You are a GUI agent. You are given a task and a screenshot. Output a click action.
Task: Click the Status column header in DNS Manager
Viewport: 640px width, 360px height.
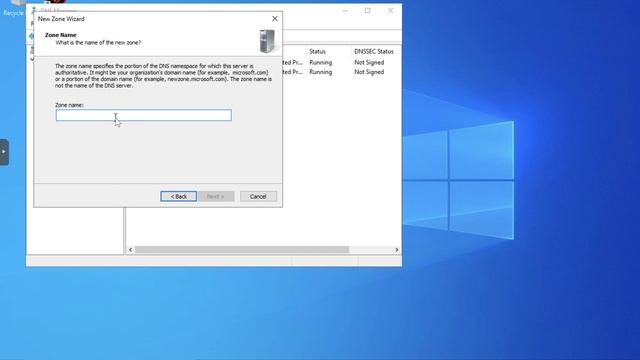tap(317, 51)
